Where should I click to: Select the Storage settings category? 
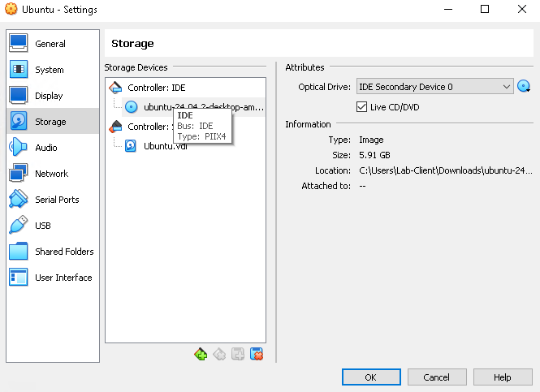[53, 122]
